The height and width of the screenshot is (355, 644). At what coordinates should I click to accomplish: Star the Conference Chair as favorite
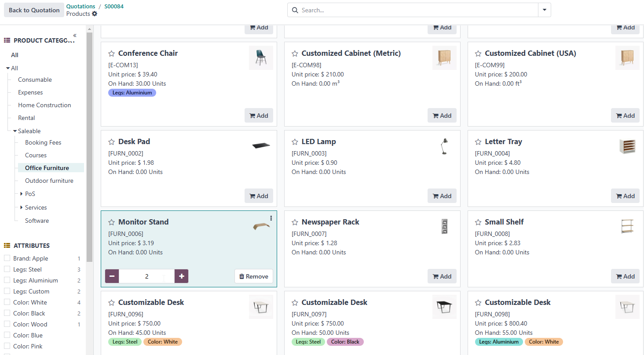coord(111,54)
